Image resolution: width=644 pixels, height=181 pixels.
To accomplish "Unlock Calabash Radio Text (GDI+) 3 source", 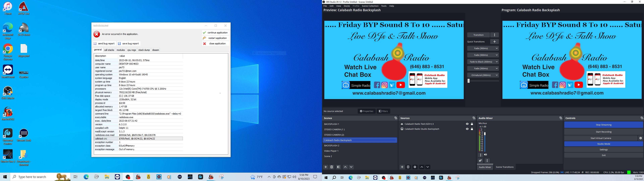I will click(472, 124).
